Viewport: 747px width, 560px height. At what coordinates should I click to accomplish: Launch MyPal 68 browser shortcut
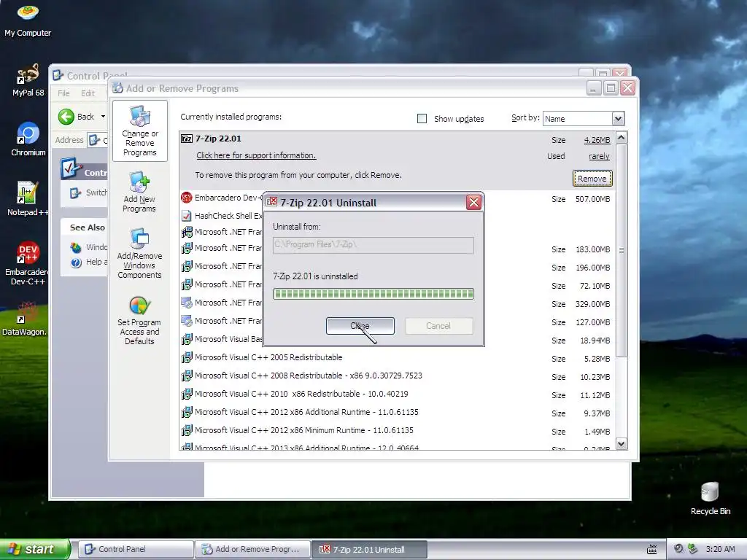(28, 80)
